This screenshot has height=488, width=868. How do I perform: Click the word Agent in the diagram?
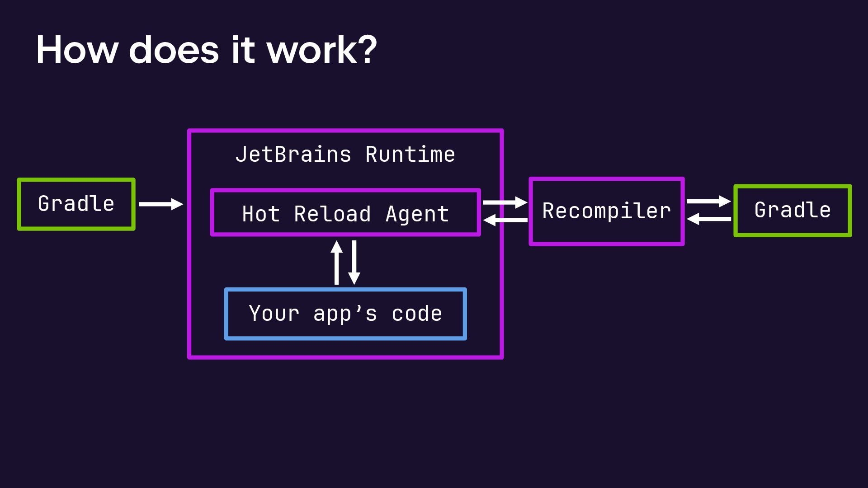point(417,214)
